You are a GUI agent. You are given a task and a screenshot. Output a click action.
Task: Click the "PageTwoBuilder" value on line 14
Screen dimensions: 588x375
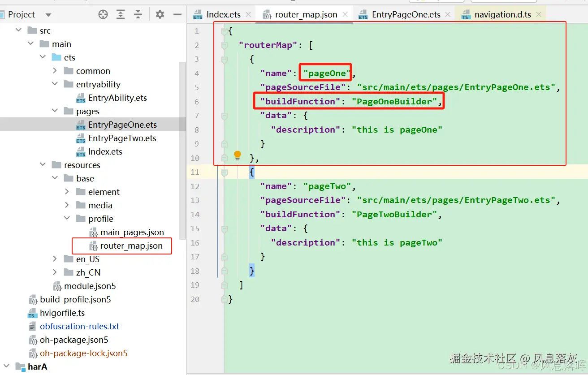pyautogui.click(x=394, y=214)
